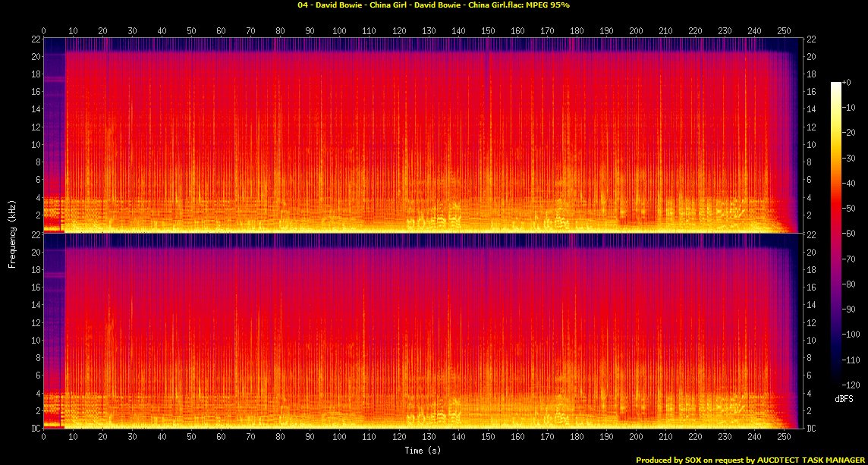
Task: Click the top channel spectrogram's center
Action: click(x=422, y=135)
